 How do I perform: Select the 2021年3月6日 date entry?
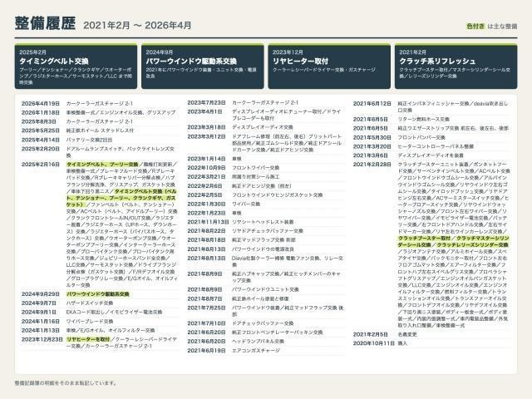click(x=371, y=155)
